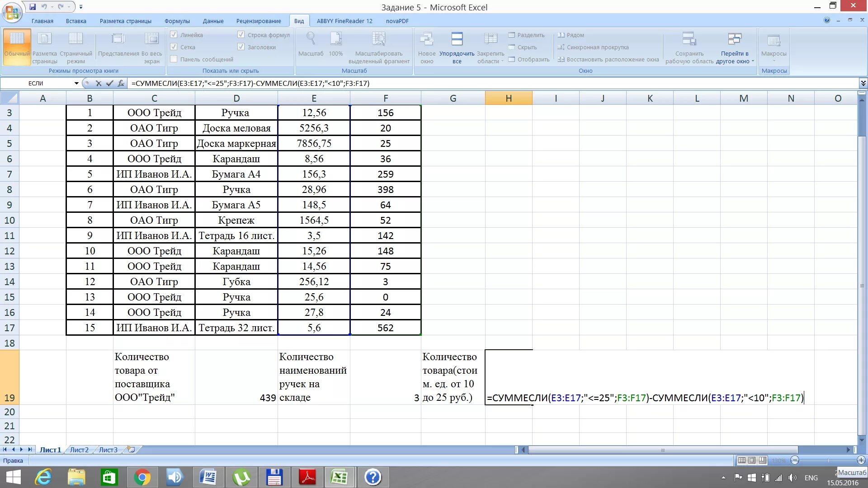This screenshot has height=488, width=868.
Task: Set zoom to 100%
Action: pyautogui.click(x=335, y=44)
